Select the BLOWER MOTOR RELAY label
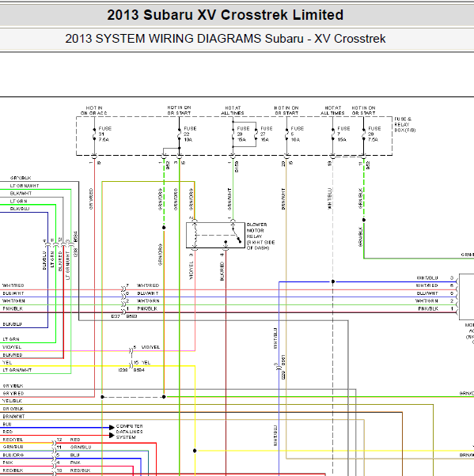Image resolution: width=474 pixels, height=476 pixels. (260, 236)
